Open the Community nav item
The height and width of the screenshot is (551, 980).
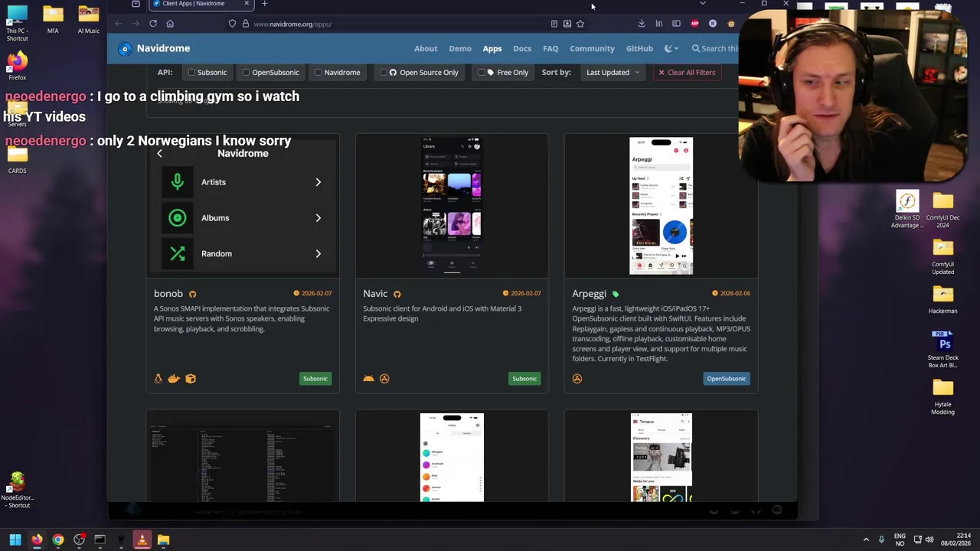pos(592,48)
